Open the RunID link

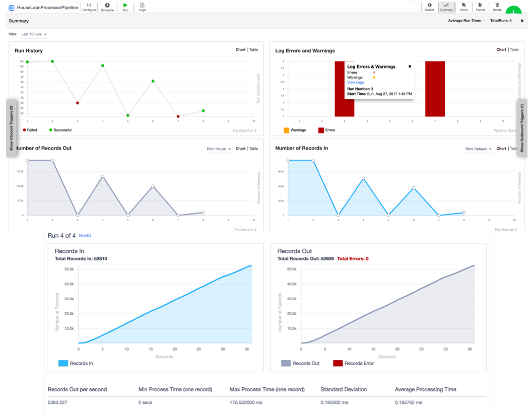[85, 235]
